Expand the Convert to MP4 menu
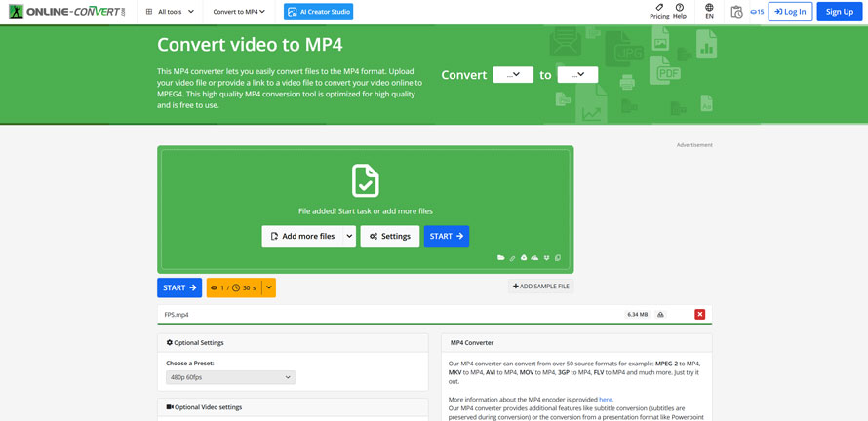Viewport: 868px width, 421px height. pos(239,12)
